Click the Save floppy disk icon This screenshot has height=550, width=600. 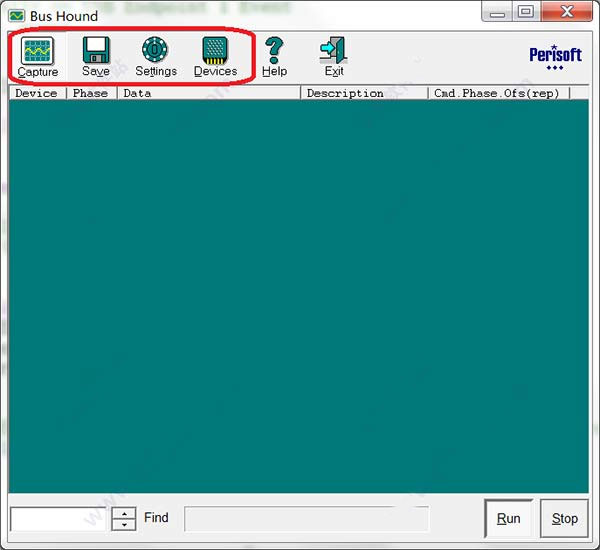(x=96, y=50)
